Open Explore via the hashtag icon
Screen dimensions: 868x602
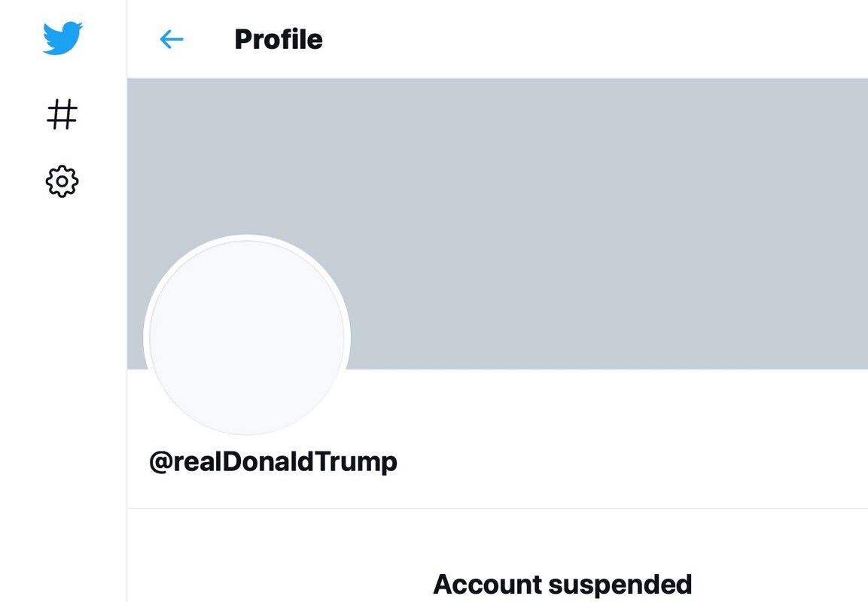click(x=62, y=115)
